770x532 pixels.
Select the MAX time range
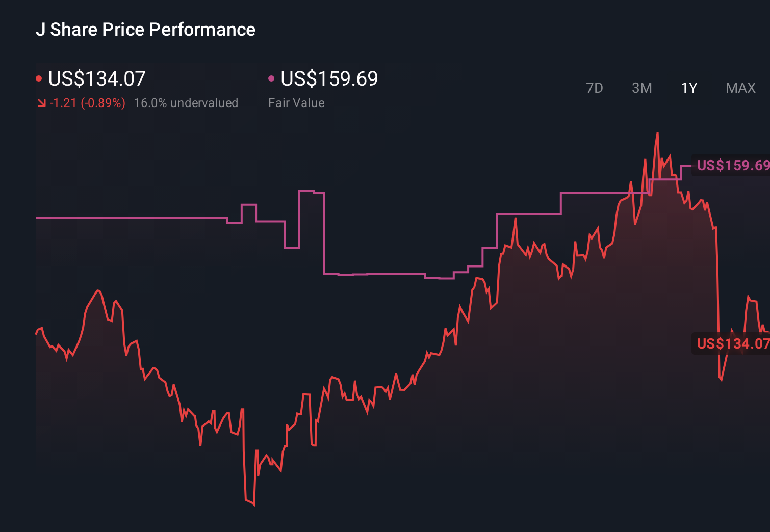coord(740,88)
